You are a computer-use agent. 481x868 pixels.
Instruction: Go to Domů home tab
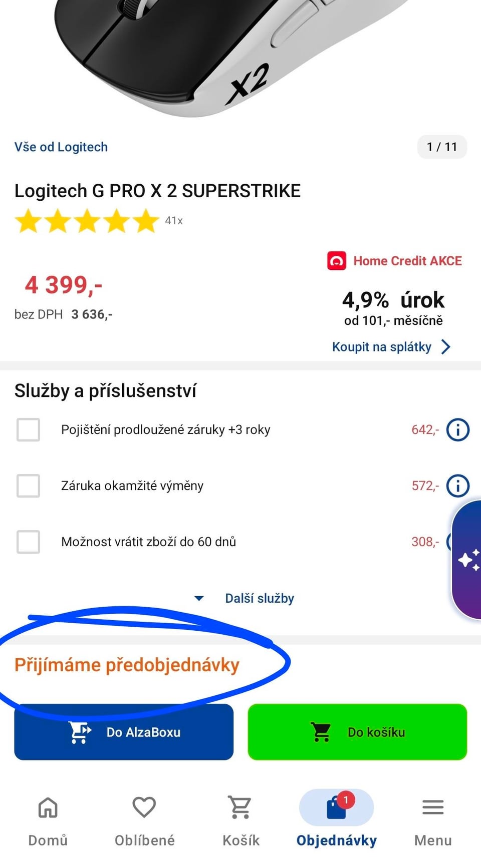[48, 819]
